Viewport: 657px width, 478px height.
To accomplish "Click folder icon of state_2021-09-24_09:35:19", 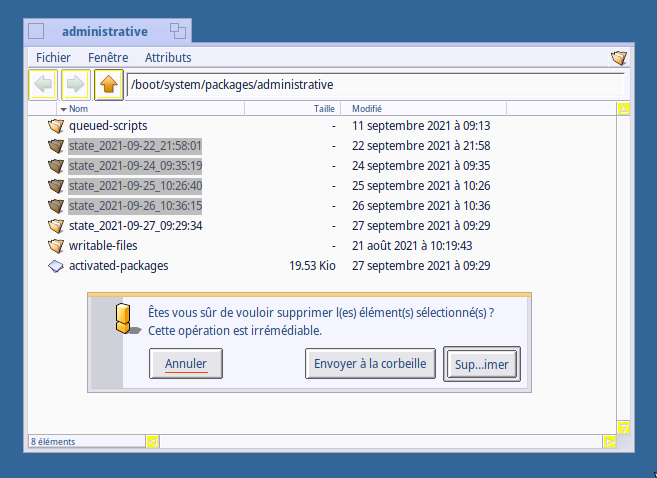I will (x=56, y=166).
